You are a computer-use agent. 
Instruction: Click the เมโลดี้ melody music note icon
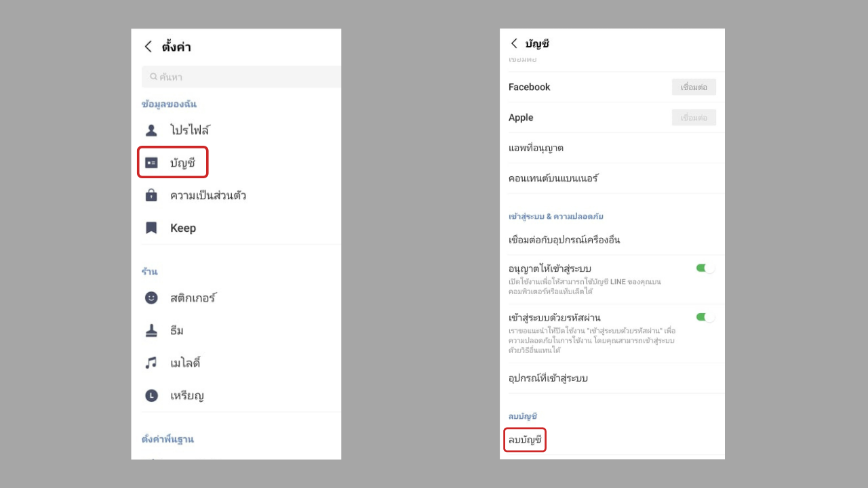pyautogui.click(x=151, y=363)
